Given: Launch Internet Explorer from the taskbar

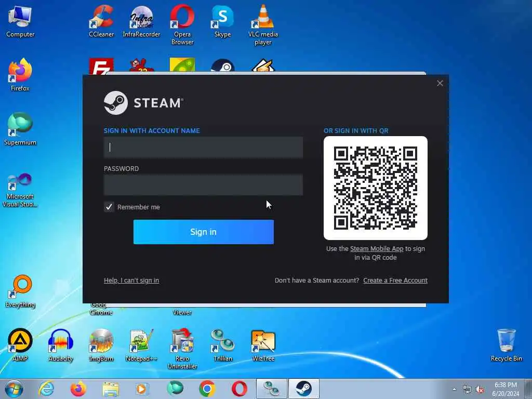Looking at the screenshot, I should [x=46, y=389].
